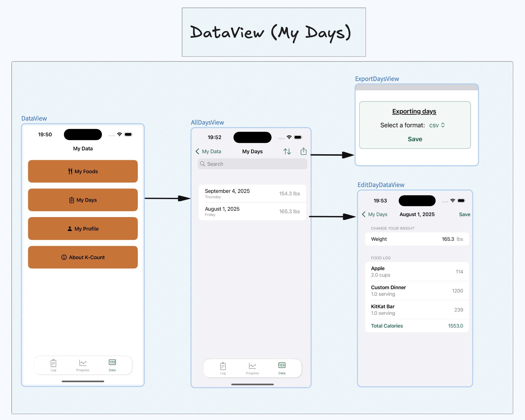
Task: Tap the share icon in My Days header
Action: [x=303, y=151]
